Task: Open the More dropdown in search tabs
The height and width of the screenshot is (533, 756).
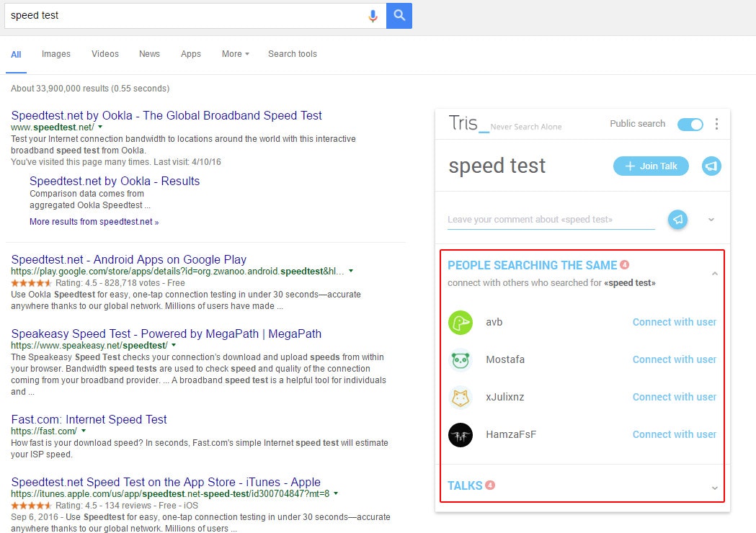Action: point(235,54)
